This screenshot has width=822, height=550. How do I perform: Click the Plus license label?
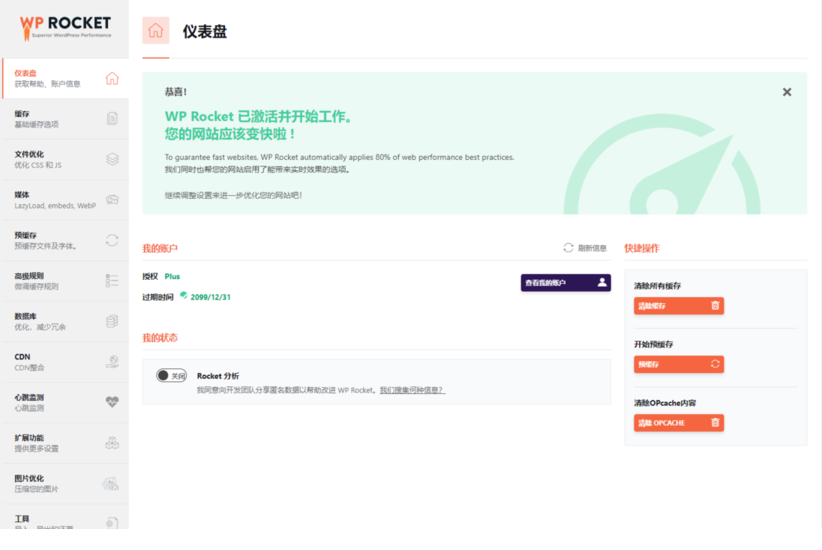pos(172,276)
